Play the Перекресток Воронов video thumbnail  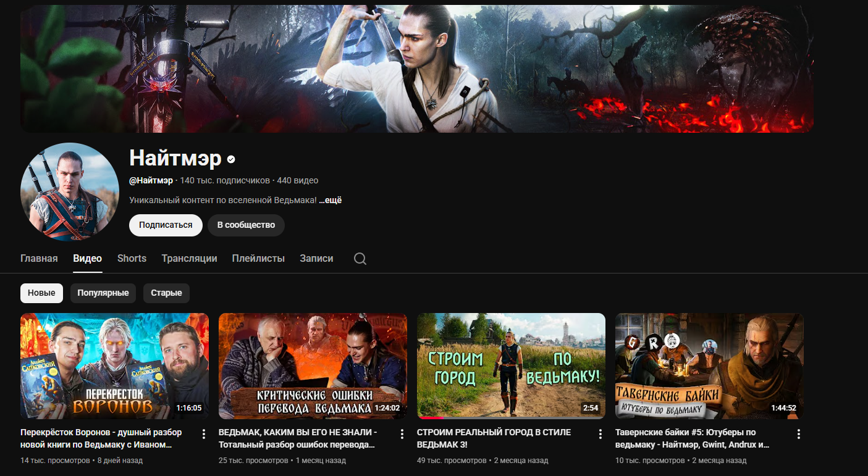point(114,366)
